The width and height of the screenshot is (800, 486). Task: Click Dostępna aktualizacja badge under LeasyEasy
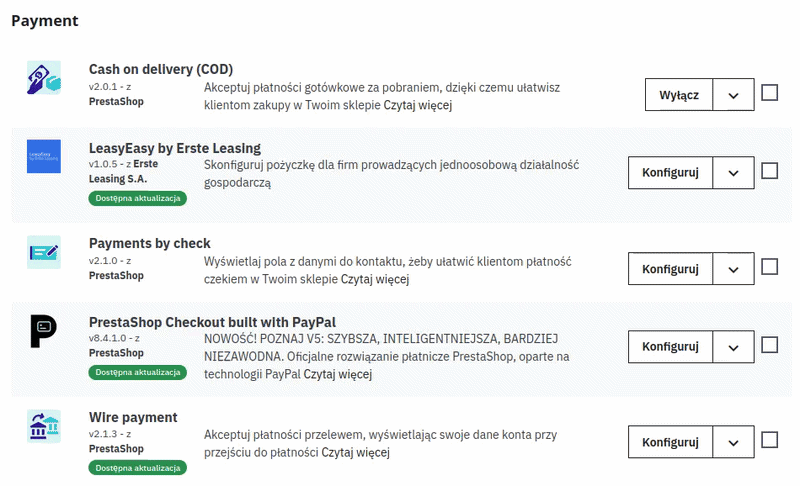tap(137, 198)
